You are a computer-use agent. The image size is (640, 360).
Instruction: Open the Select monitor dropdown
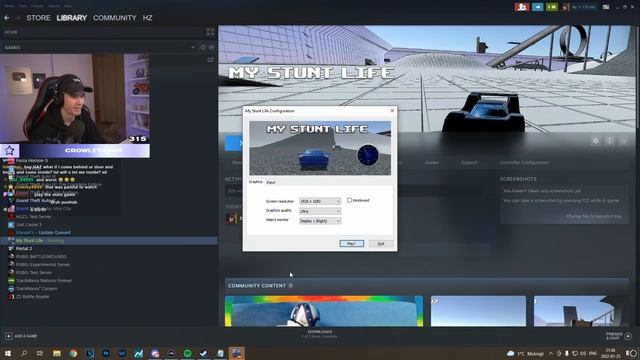click(x=320, y=221)
